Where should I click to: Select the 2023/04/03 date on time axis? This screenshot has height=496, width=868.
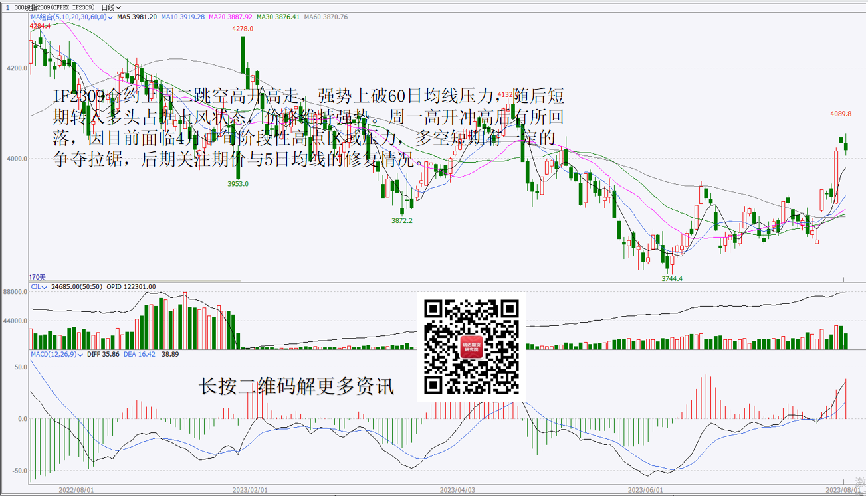(x=457, y=489)
